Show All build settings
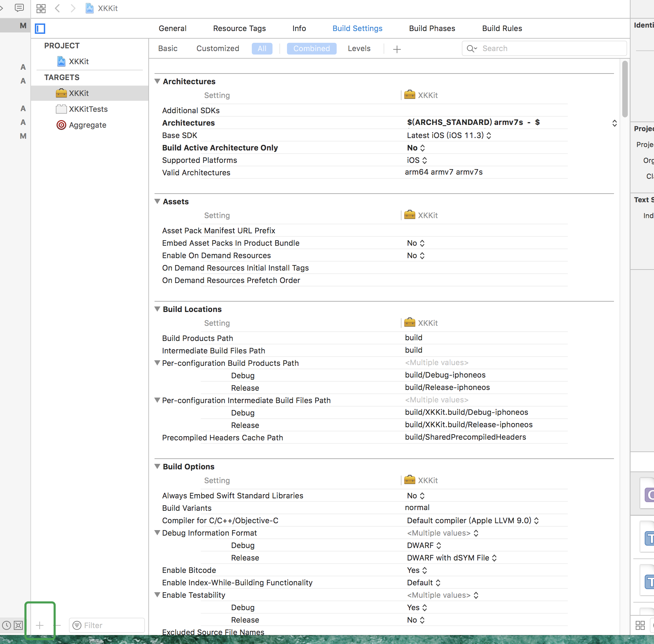 click(x=262, y=48)
